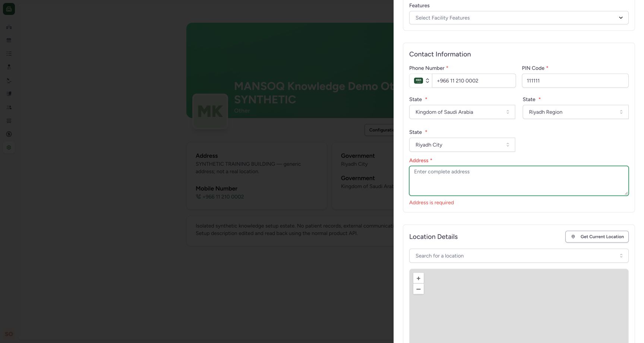644x343 pixels.
Task: Open the Select Facility Features dropdown
Action: click(519, 18)
